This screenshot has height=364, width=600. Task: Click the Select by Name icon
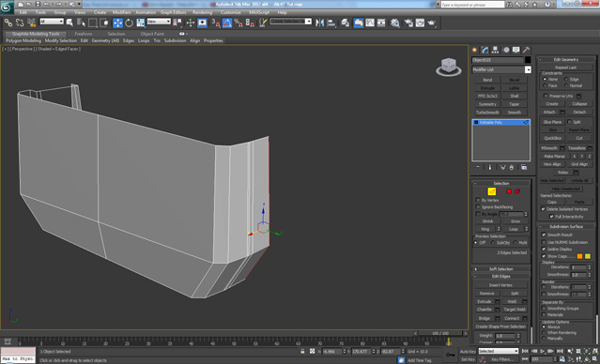(x=81, y=23)
